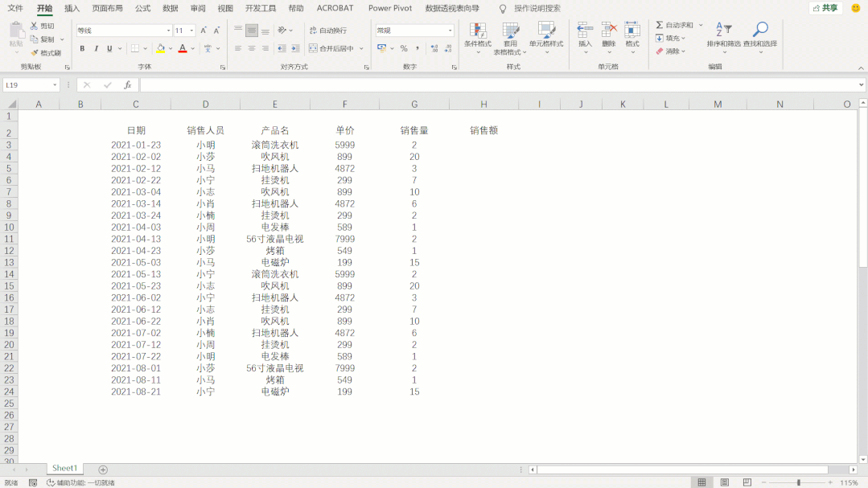
Task: Click Tell Me search box (操作说明搜索)
Action: (x=537, y=8)
